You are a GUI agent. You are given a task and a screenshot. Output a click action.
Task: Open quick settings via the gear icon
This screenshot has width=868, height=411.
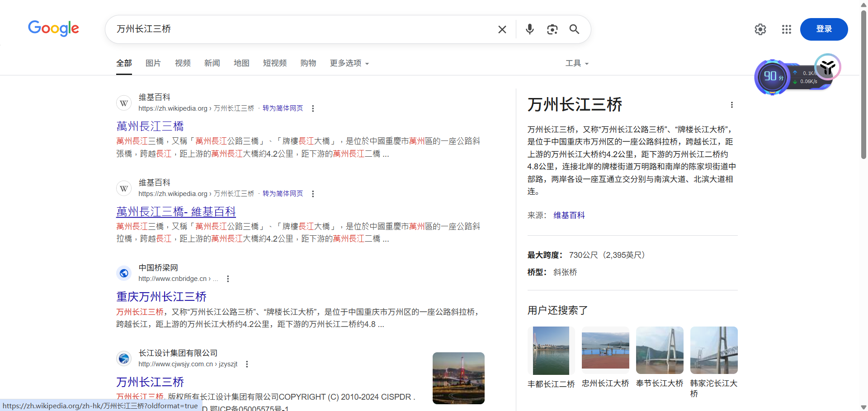pos(760,29)
